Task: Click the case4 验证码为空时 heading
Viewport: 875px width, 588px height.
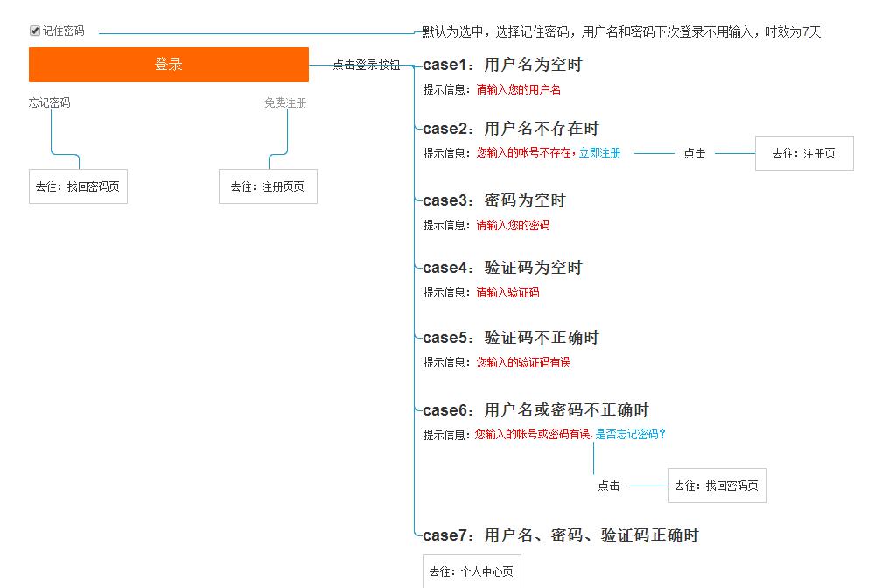Action: click(x=502, y=268)
